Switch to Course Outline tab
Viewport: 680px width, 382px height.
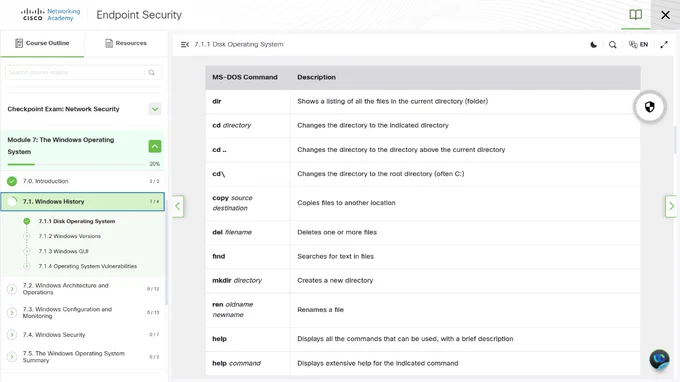[x=42, y=43]
